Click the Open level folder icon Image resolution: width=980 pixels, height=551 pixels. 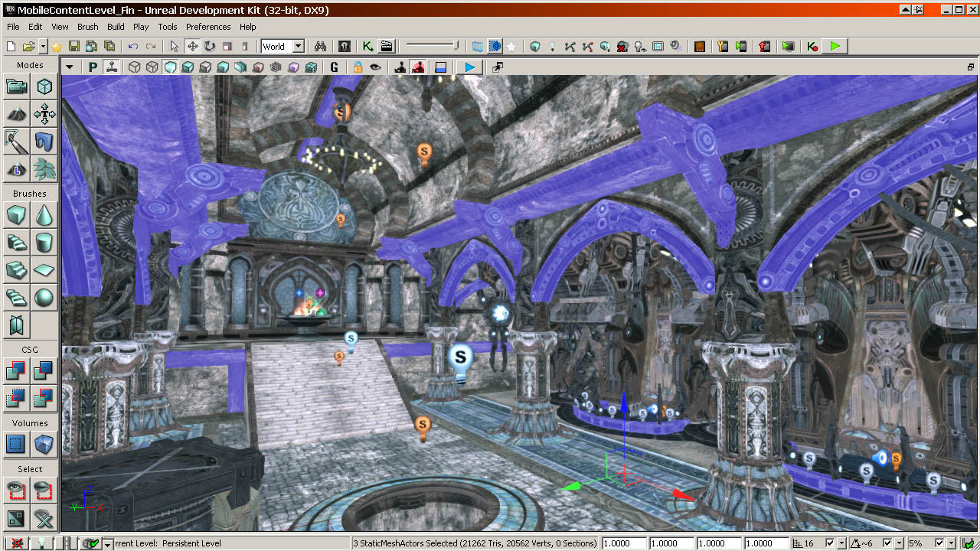coord(29,47)
